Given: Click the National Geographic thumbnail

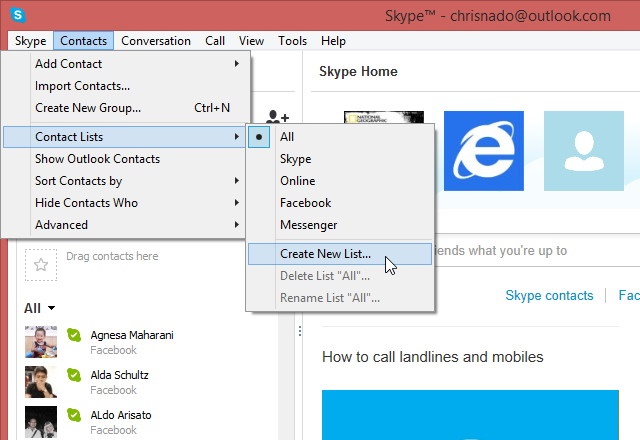Looking at the screenshot, I should 384,117.
